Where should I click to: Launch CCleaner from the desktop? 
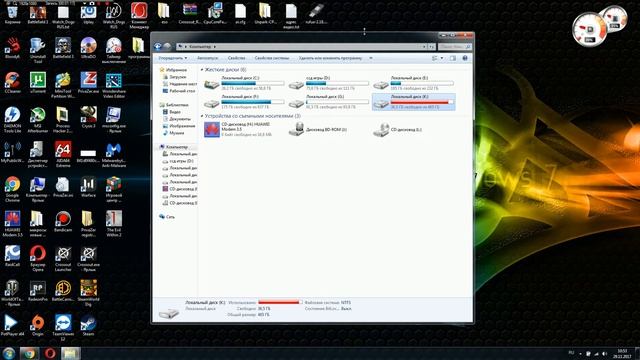(12, 83)
